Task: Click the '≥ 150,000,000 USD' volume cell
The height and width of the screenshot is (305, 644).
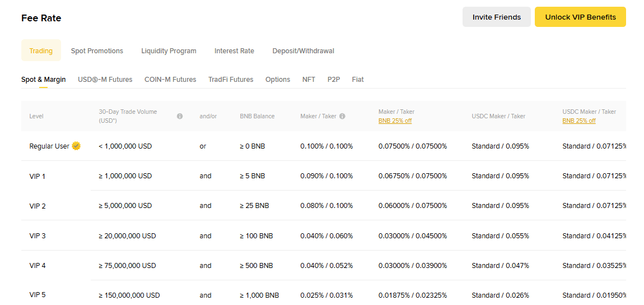Action: pos(129,295)
